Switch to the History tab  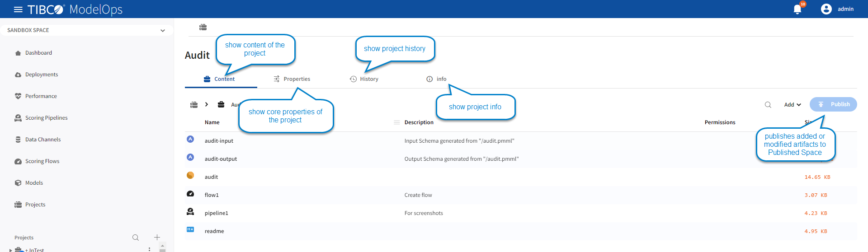point(364,79)
